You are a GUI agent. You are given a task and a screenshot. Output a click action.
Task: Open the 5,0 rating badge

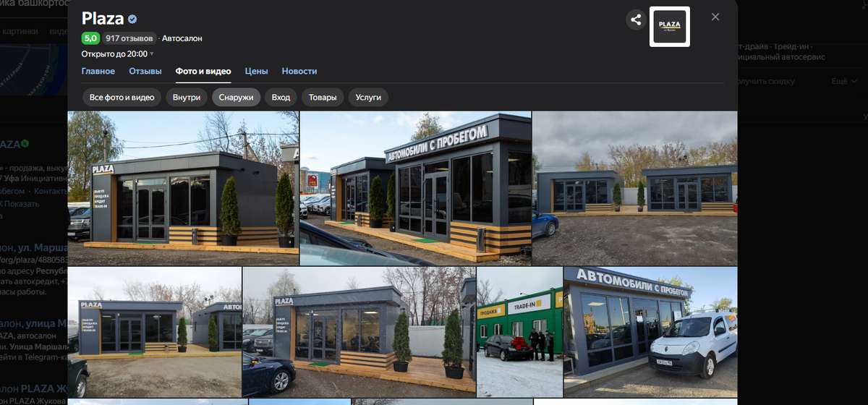pos(90,38)
